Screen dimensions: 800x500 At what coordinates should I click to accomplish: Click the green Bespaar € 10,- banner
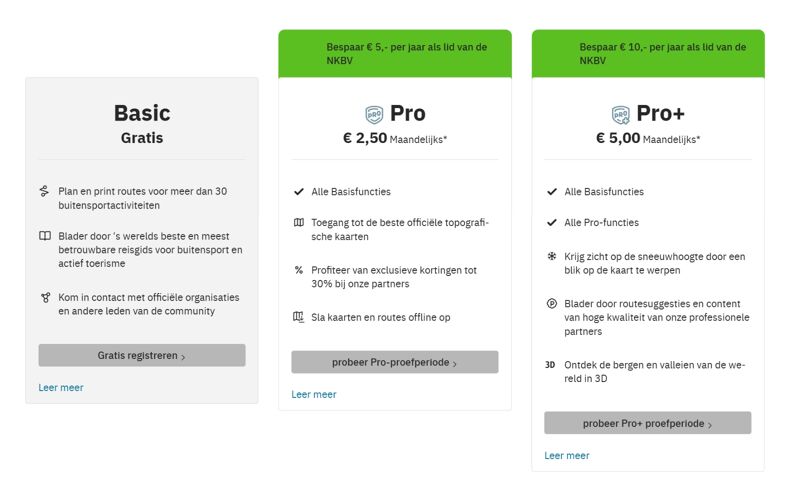tap(648, 53)
